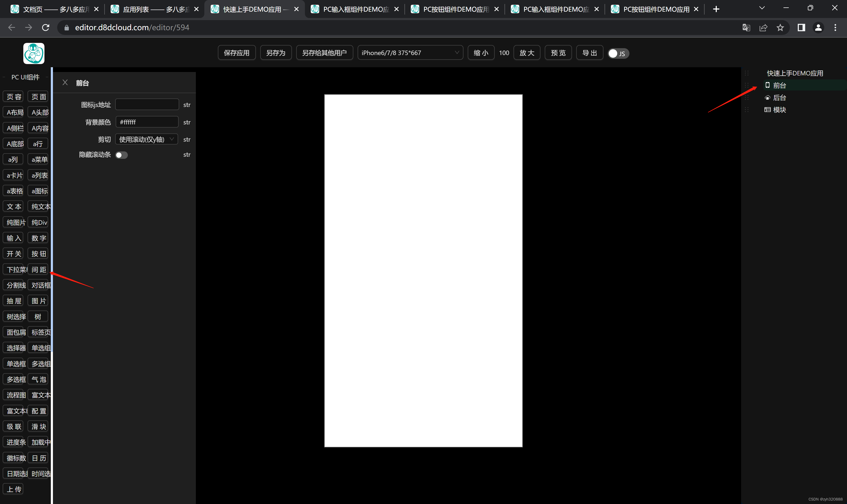Image resolution: width=847 pixels, height=504 pixels.
Task: Click the 放大 zoom in button
Action: pyautogui.click(x=527, y=53)
